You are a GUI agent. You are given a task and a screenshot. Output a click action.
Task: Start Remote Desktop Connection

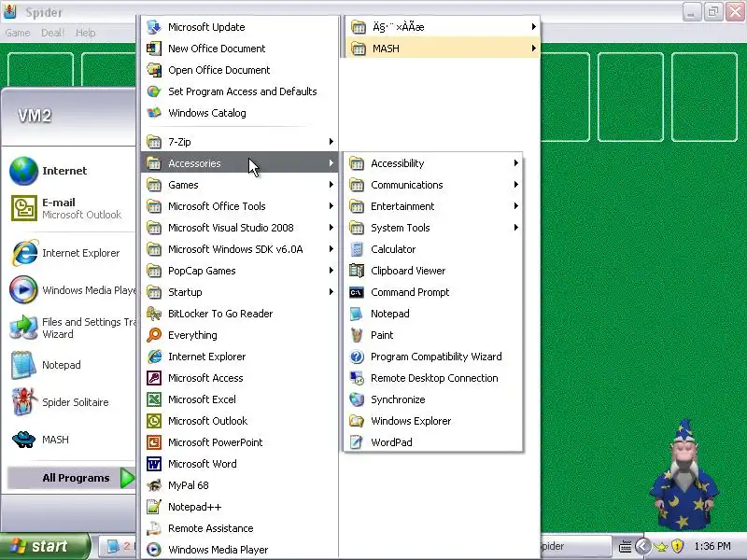pyautogui.click(x=432, y=378)
